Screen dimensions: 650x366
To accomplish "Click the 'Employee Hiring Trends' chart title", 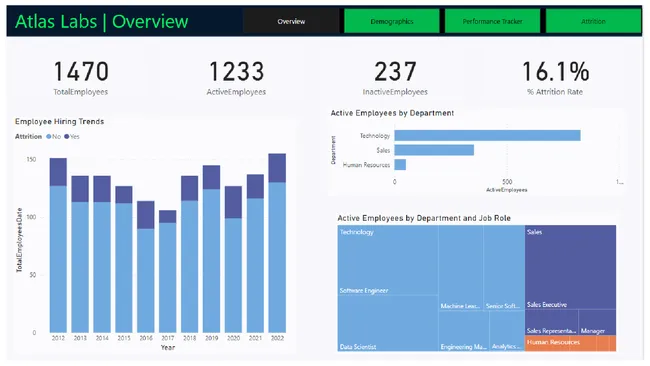I will click(x=59, y=121).
